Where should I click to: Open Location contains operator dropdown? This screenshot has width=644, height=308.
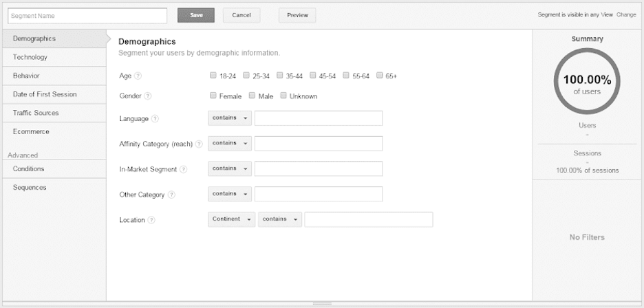(x=280, y=219)
